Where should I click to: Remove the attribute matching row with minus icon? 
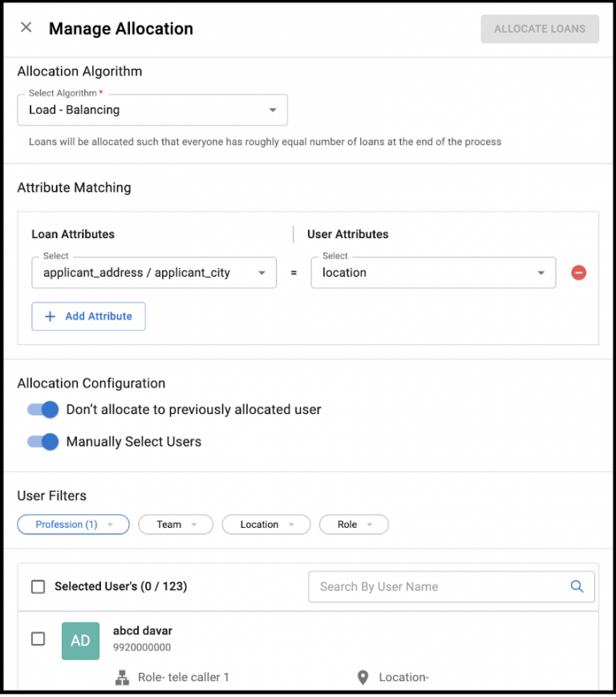[x=578, y=273]
